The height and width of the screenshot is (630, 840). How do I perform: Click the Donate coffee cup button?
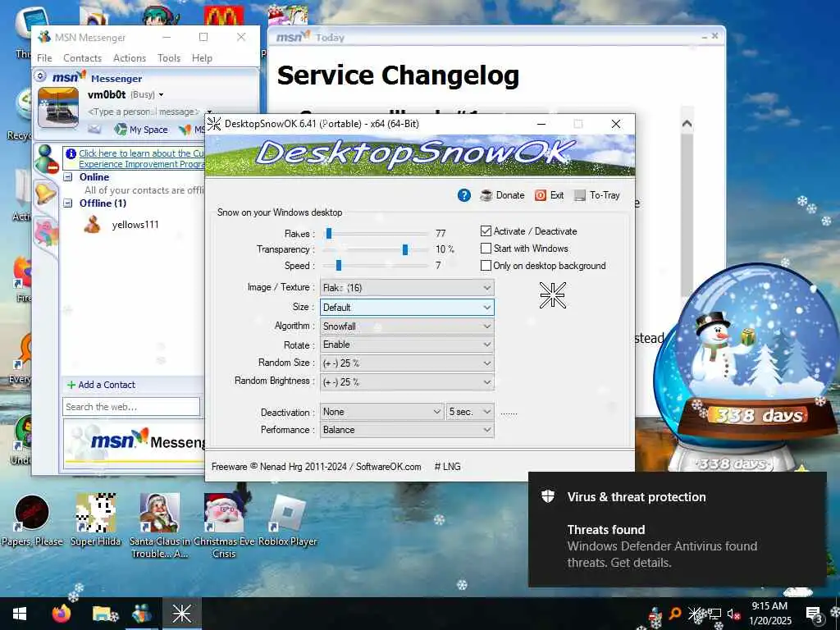click(502, 195)
